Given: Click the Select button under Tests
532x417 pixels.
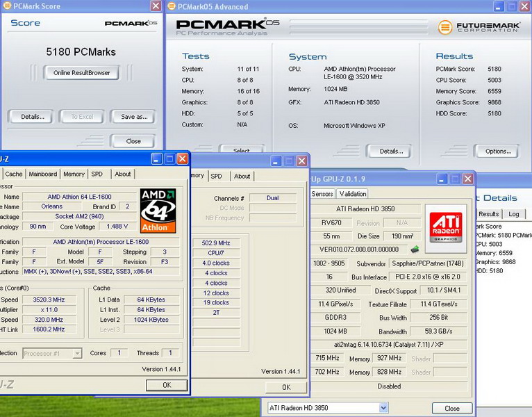Looking at the screenshot, I should 241,149.
